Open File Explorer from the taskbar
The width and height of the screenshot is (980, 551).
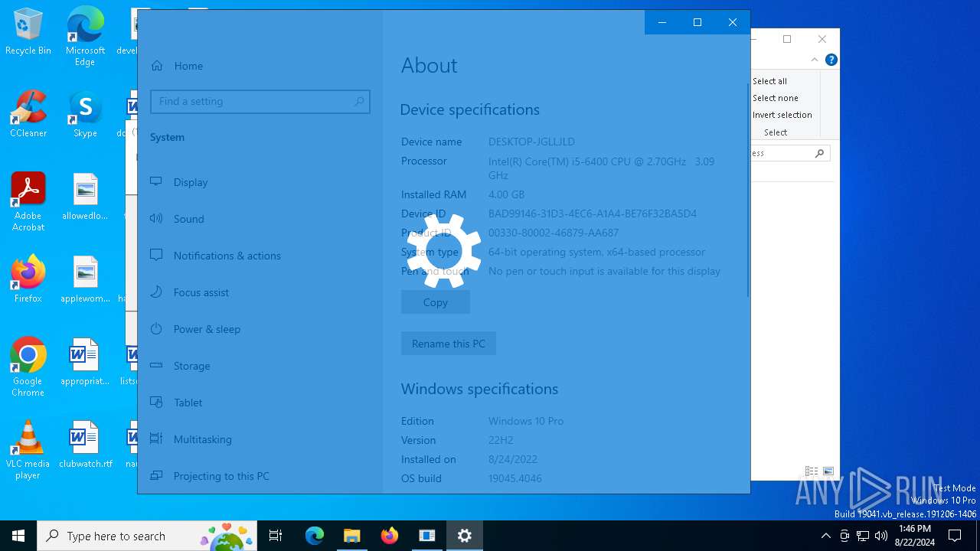(x=352, y=536)
